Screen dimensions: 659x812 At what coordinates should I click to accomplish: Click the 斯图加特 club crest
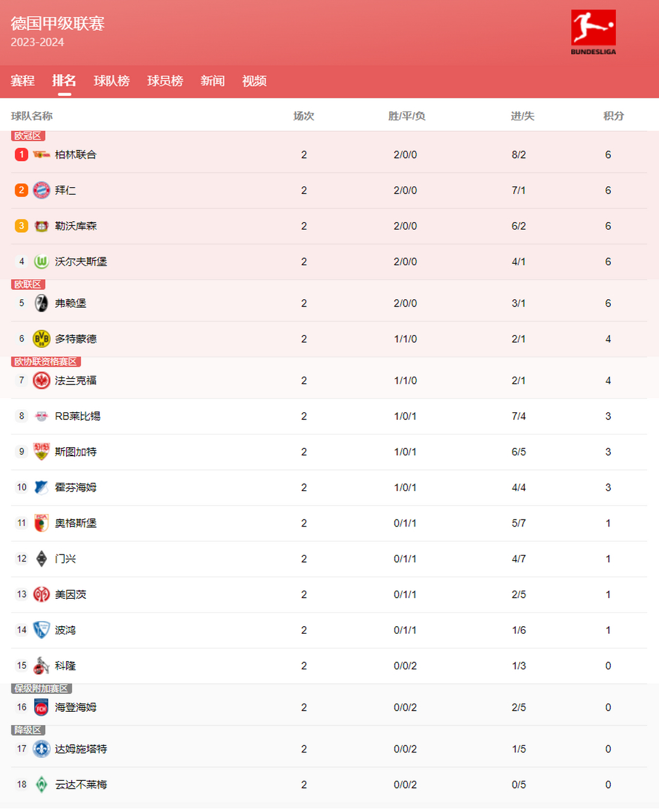point(41,452)
